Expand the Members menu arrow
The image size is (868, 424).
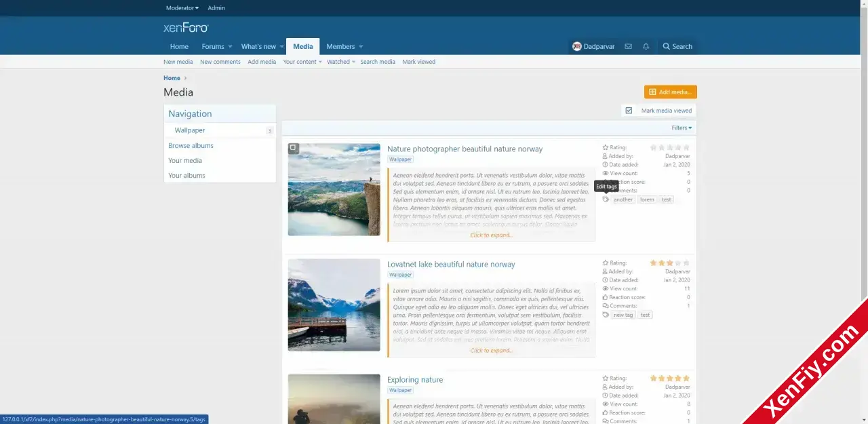click(361, 47)
